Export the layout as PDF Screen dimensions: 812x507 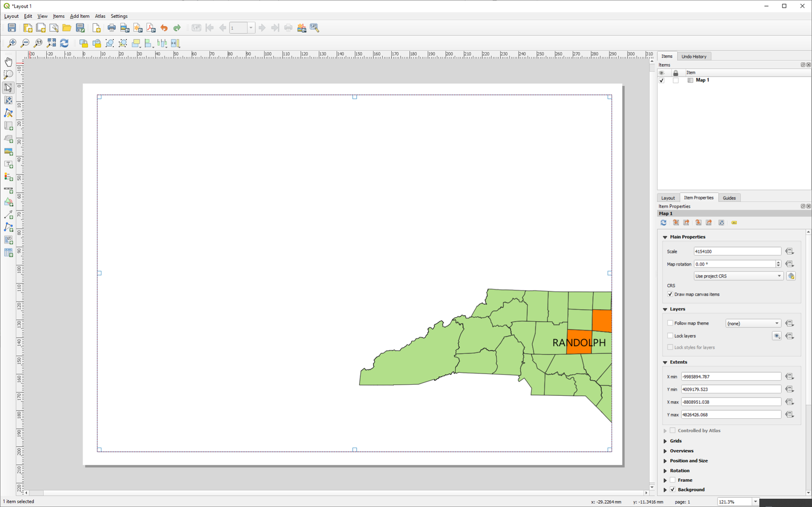point(150,27)
